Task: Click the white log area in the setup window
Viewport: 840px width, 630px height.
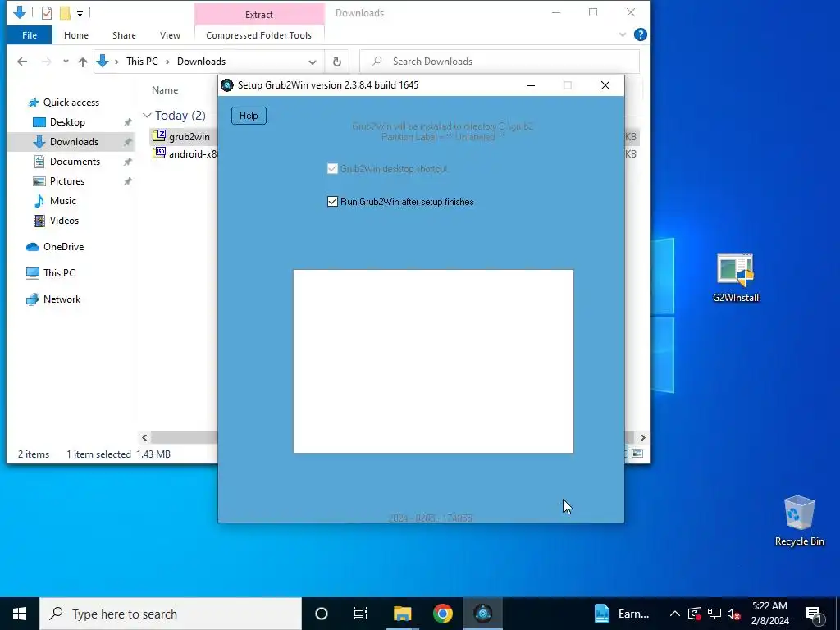Action: tap(433, 361)
